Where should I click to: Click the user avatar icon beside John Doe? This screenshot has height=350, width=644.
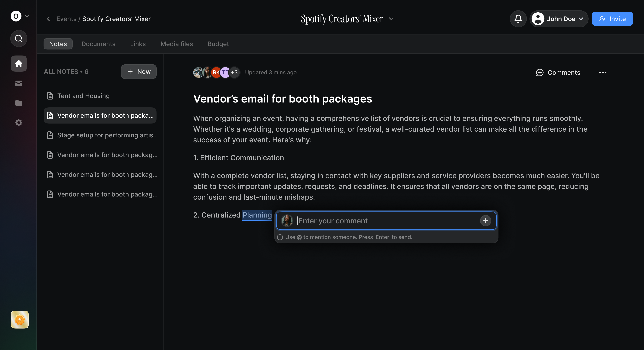pyautogui.click(x=538, y=19)
